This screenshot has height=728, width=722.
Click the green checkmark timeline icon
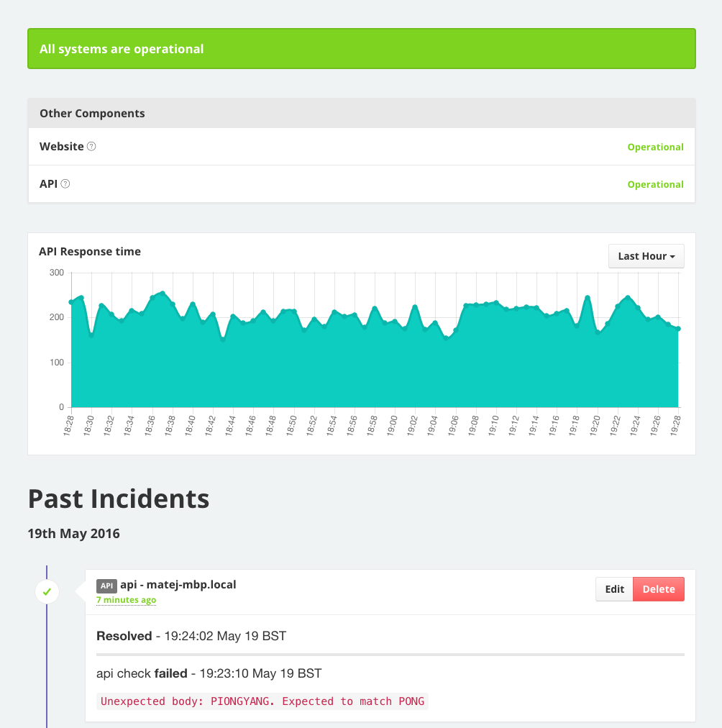pos(47,591)
